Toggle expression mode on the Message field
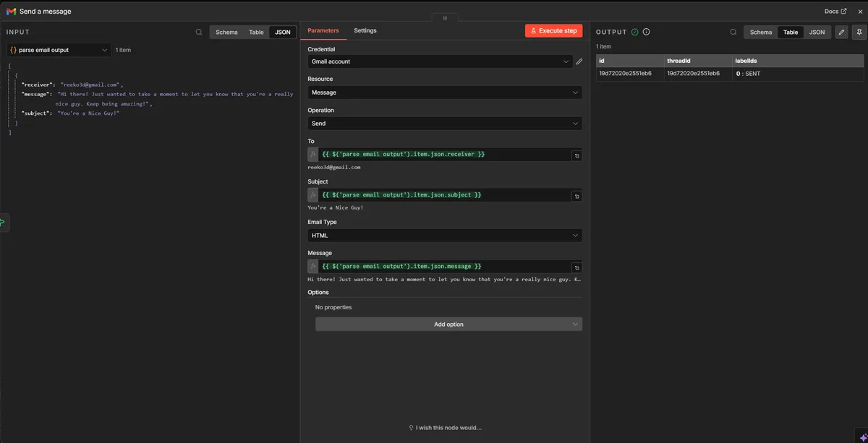The image size is (868, 443). 312,266
